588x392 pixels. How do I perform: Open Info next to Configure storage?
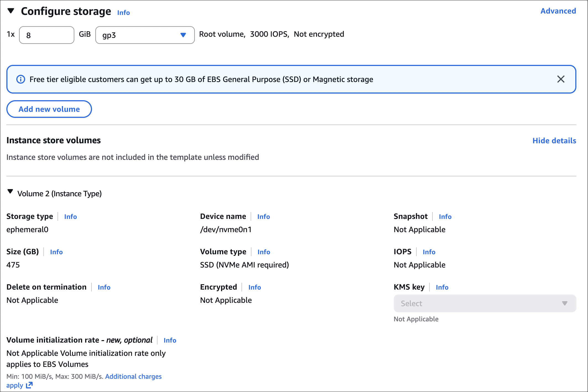tap(123, 13)
